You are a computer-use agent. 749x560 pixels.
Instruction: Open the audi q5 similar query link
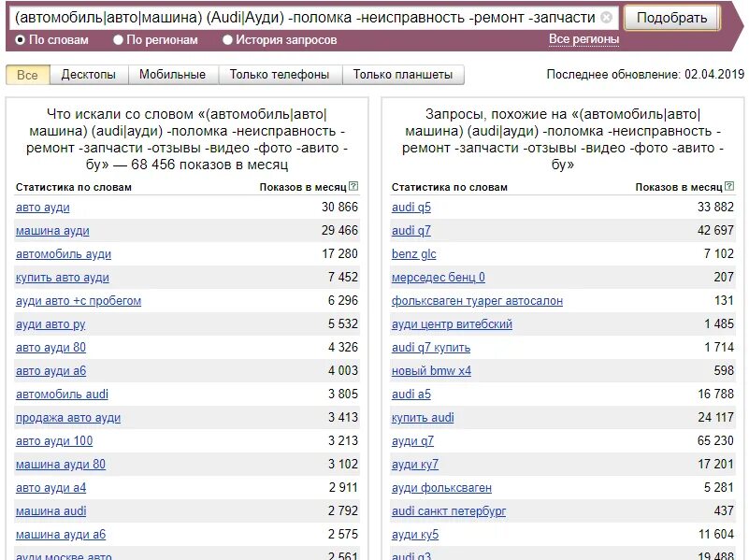pyautogui.click(x=411, y=208)
